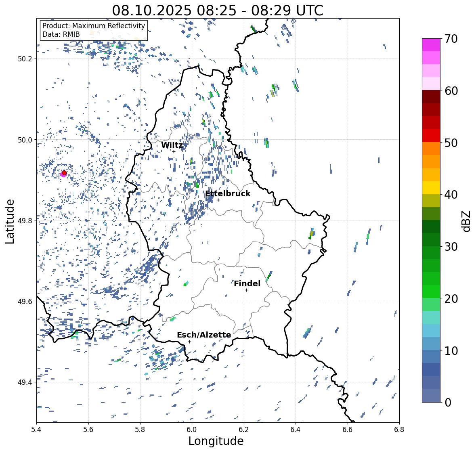476x451 pixels.
Task: Click the 30 dBZ colorbar tick label
Action: [x=451, y=247]
